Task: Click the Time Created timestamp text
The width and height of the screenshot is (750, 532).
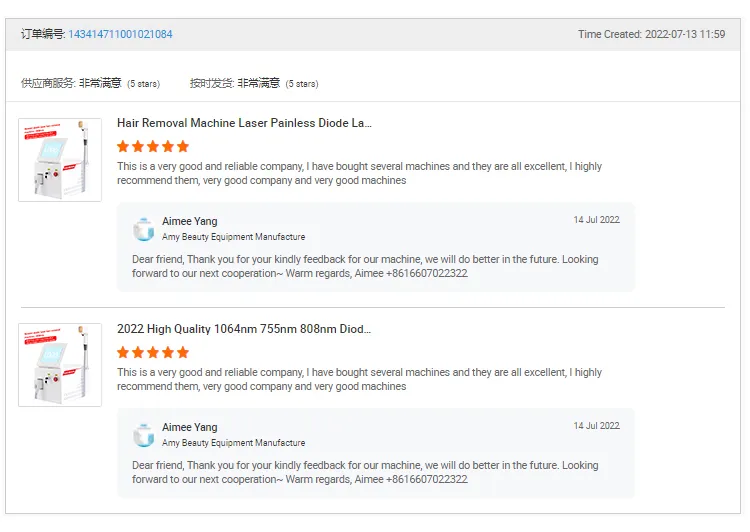Action: point(651,34)
